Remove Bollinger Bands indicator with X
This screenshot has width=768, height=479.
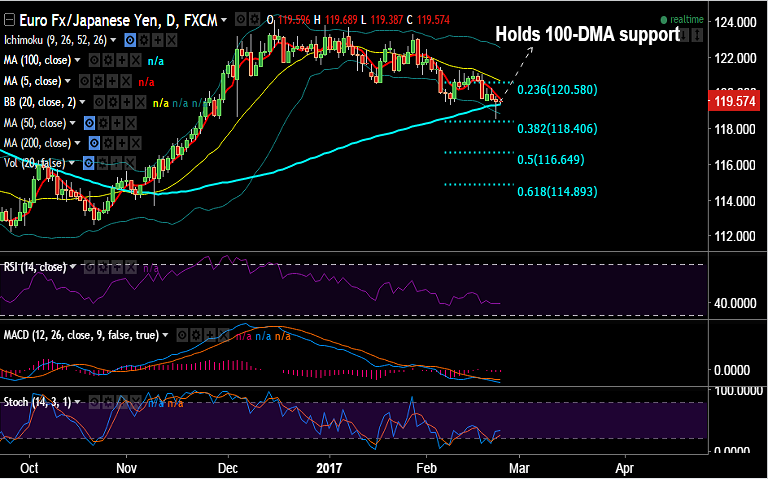[140, 102]
